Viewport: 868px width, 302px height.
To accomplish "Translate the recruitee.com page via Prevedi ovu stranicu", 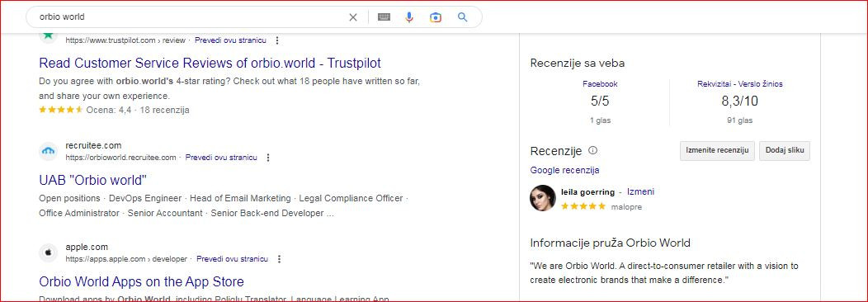I will [221, 158].
